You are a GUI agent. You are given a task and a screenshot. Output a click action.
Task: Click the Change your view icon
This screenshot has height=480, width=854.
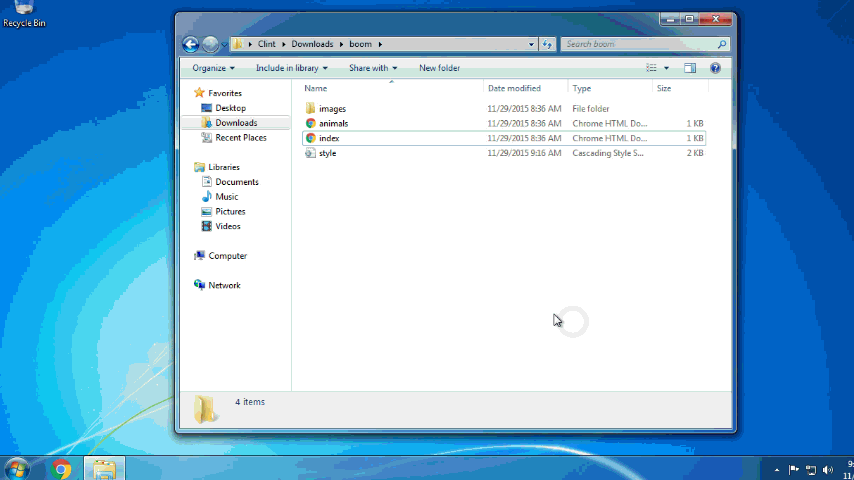click(651, 68)
